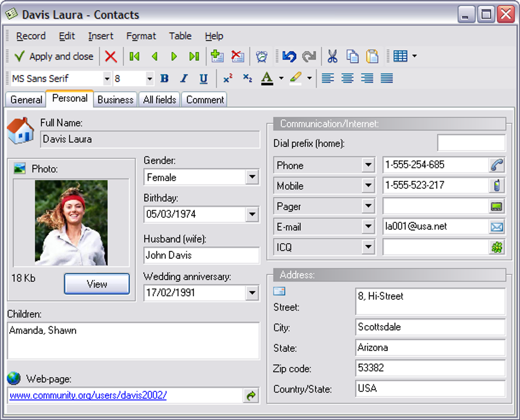Screen dimensions: 520x420
Task: Click the Undo arrow icon
Action: click(x=289, y=57)
